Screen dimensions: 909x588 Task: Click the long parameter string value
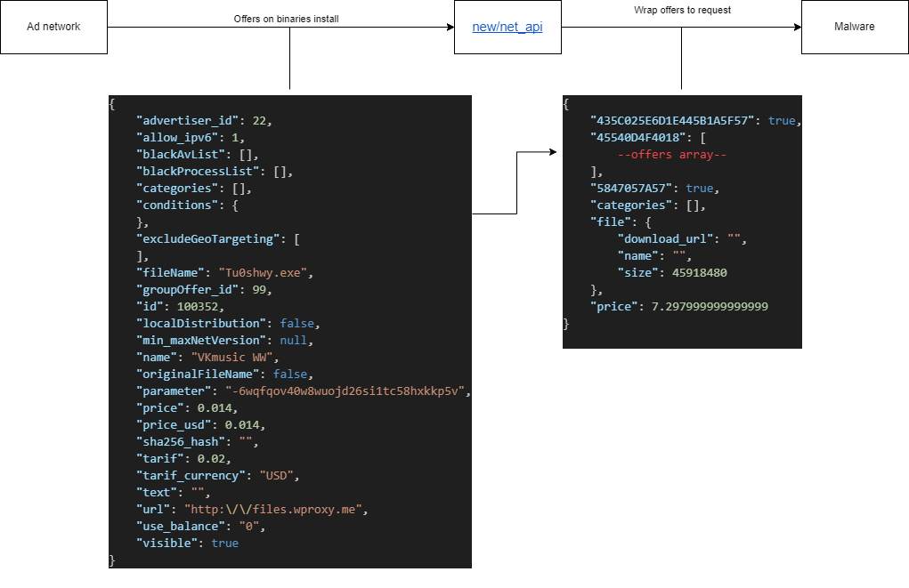347,391
